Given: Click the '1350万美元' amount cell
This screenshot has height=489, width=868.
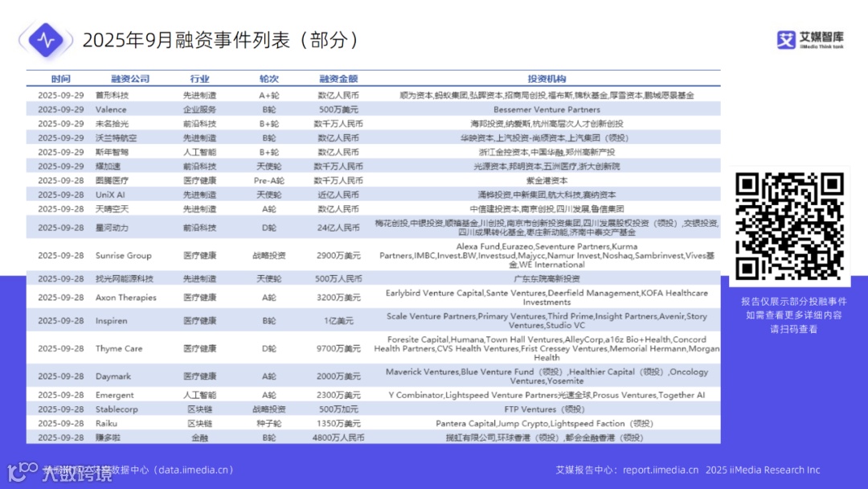Looking at the screenshot, I should [x=338, y=423].
